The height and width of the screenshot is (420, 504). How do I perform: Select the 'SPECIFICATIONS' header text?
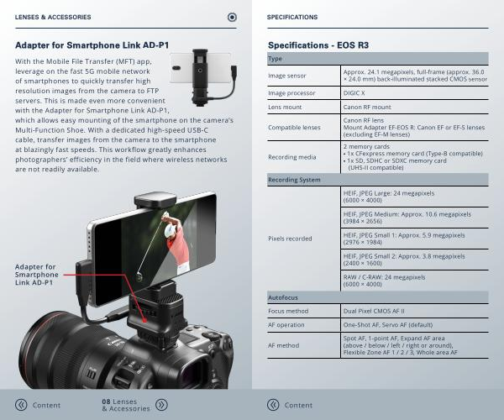pos(292,17)
